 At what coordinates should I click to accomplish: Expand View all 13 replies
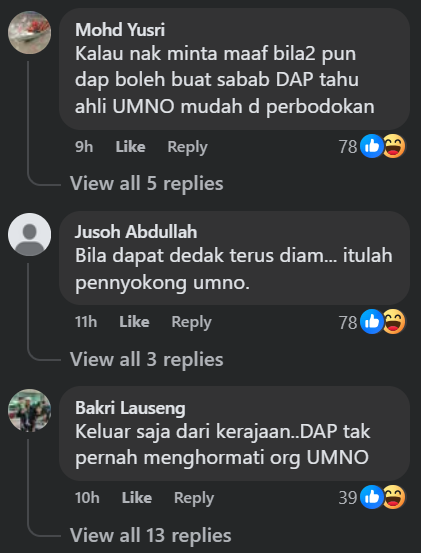pyautogui.click(x=151, y=535)
